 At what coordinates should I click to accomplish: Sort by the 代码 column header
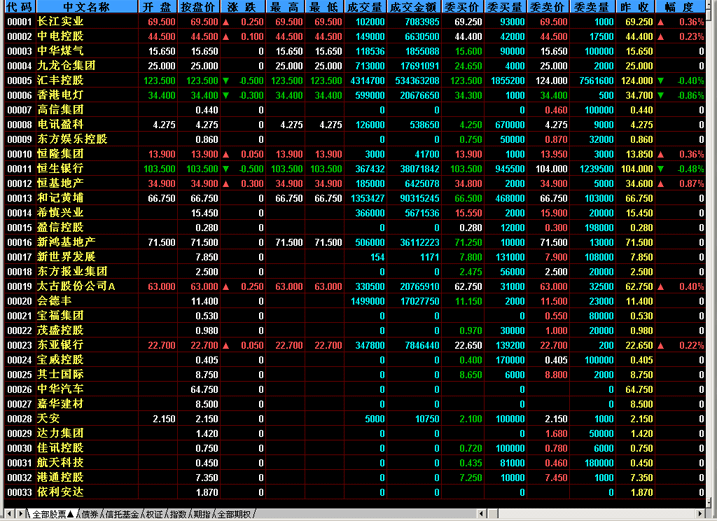click(20, 7)
